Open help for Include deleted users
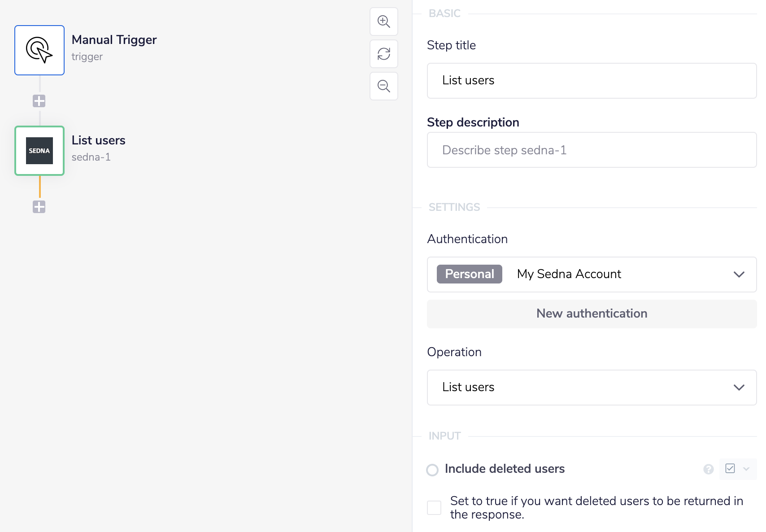 coord(709,469)
